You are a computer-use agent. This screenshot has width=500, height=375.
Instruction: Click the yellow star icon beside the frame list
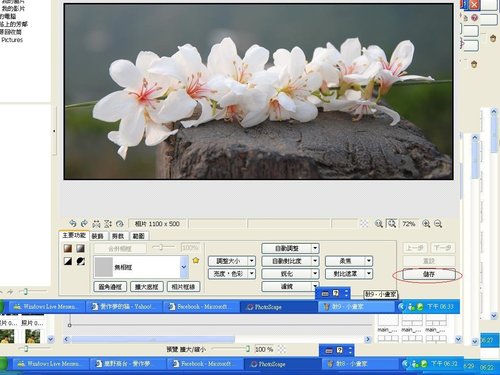click(x=196, y=260)
